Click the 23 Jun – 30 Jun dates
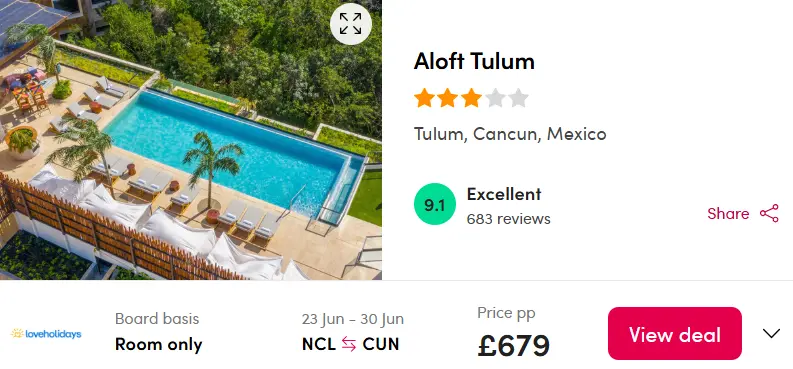Viewport: 793px width, 369px height. tap(353, 319)
